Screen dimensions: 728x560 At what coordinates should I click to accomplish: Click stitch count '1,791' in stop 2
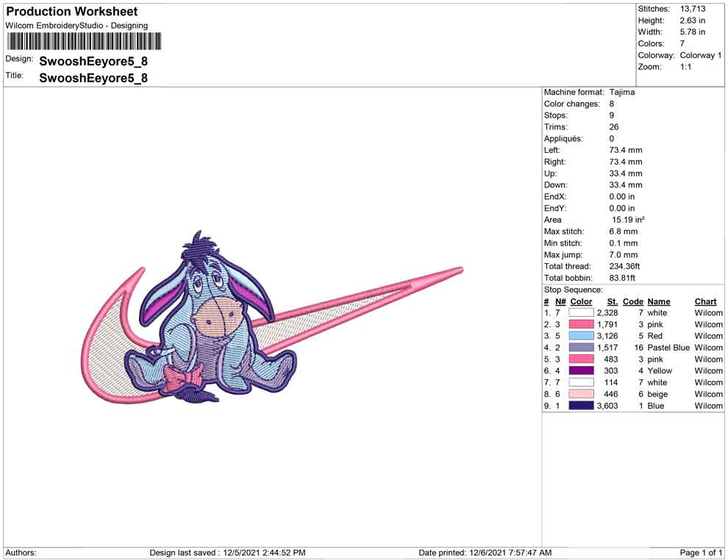pos(607,324)
